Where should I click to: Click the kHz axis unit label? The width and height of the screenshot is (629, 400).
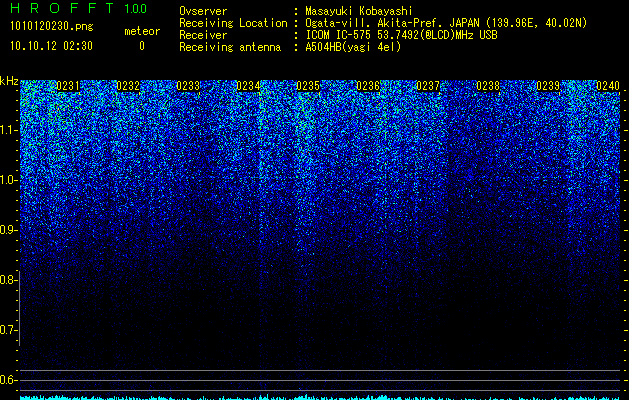tap(9, 81)
